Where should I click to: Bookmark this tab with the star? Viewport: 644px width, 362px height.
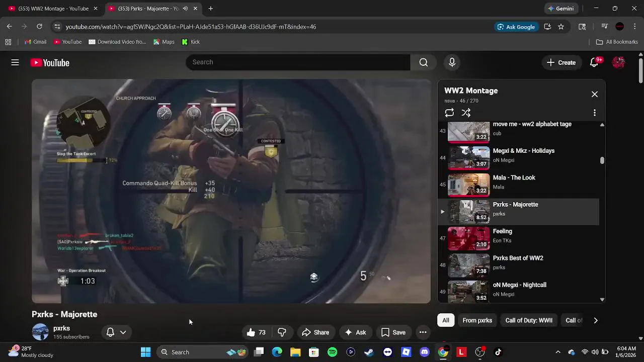561,27
